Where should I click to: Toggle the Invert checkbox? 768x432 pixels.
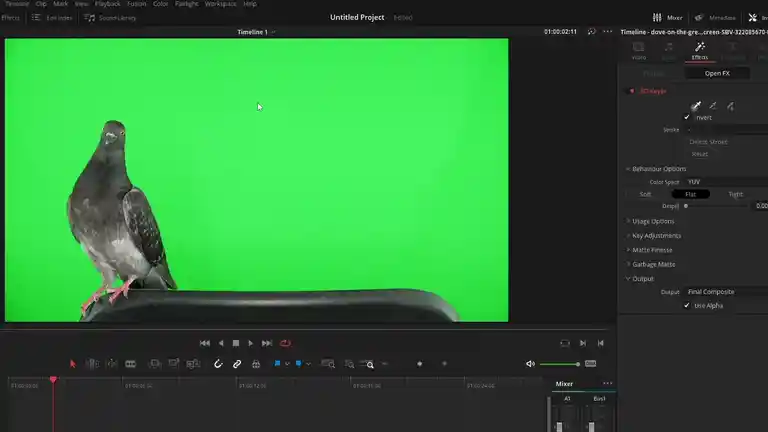coord(687,117)
